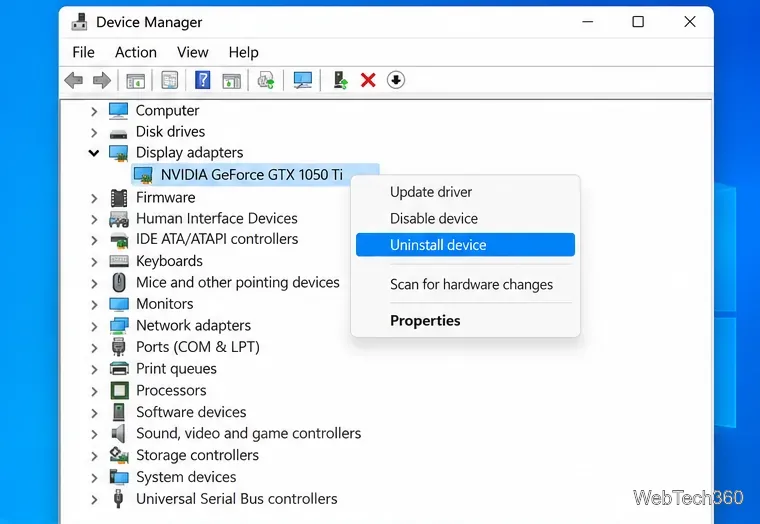
Task: Click the Scan for hardware changes toolbar icon
Action: coord(266,80)
